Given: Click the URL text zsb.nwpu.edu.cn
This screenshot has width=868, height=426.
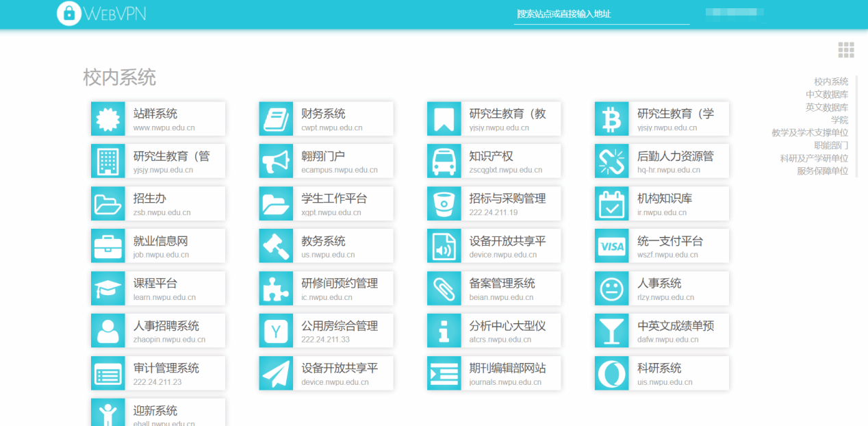Looking at the screenshot, I should point(162,213).
